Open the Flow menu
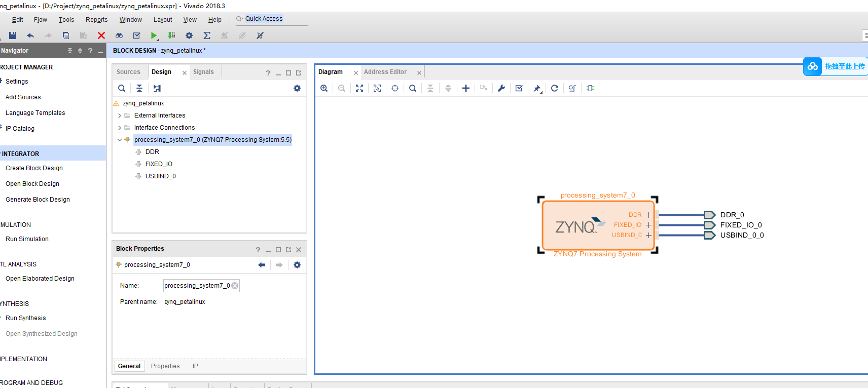 pos(41,20)
